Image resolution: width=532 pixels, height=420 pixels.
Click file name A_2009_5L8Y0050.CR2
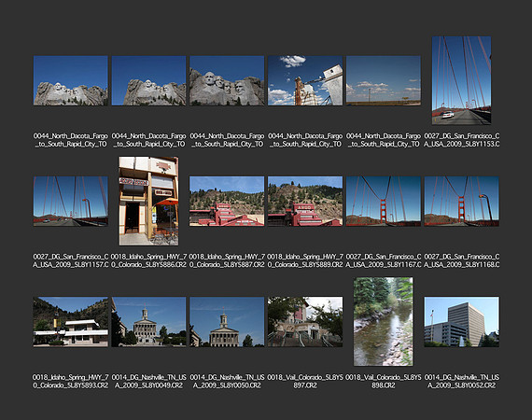(x=227, y=382)
